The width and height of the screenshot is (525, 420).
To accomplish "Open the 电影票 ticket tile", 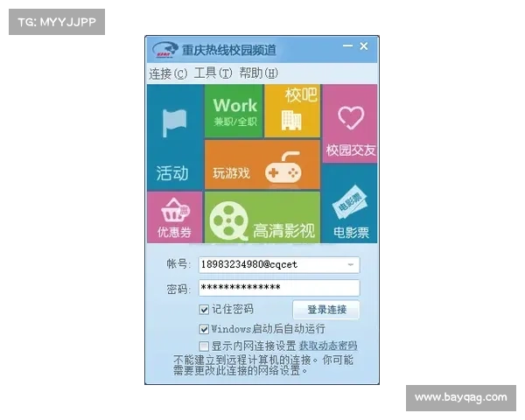I will [349, 204].
